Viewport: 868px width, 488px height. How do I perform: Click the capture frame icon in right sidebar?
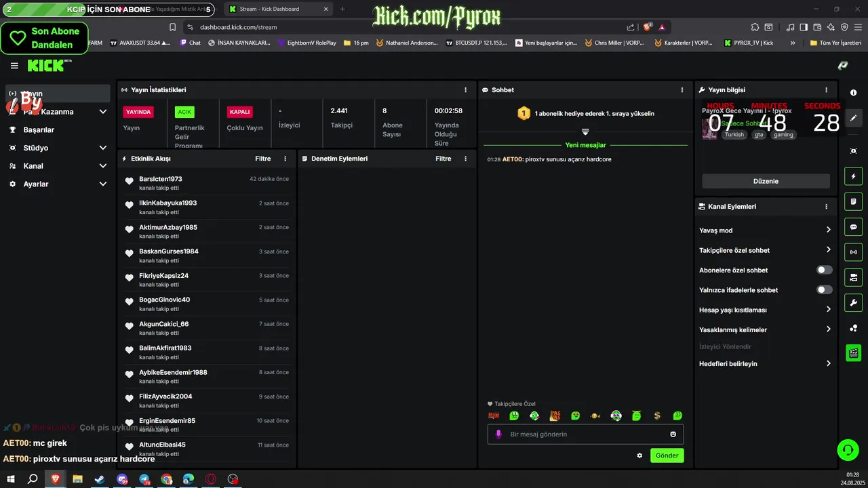pyautogui.click(x=854, y=150)
